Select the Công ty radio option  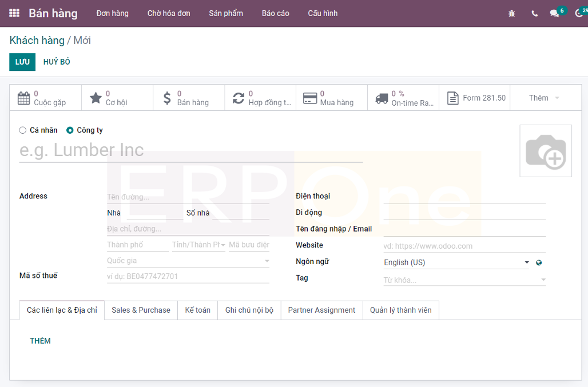[x=70, y=130]
